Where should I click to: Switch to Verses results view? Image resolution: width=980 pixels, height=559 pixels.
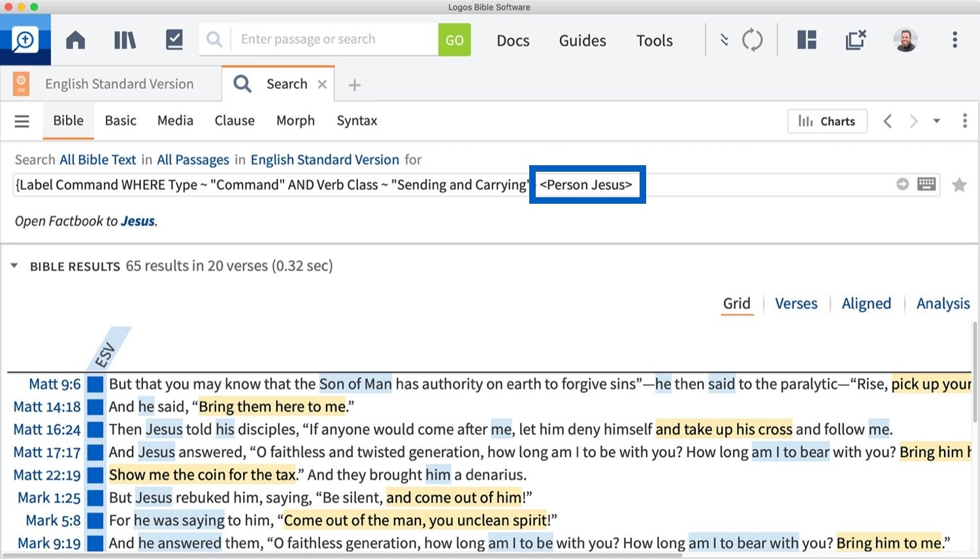pos(796,304)
